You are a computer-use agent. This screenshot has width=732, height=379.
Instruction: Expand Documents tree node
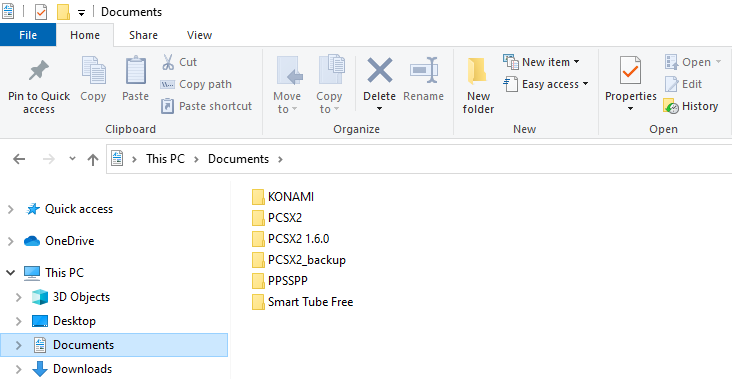coord(19,345)
